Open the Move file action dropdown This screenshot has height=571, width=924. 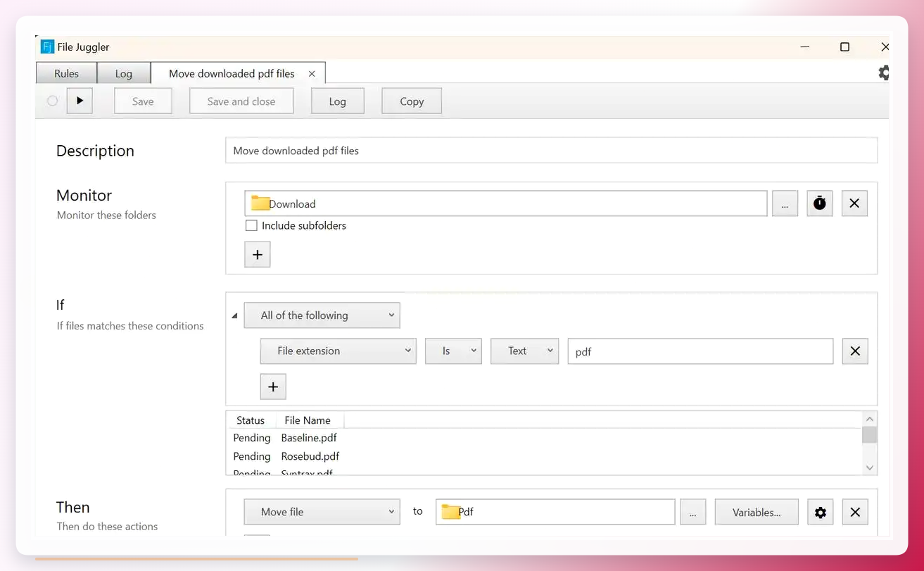tap(322, 513)
